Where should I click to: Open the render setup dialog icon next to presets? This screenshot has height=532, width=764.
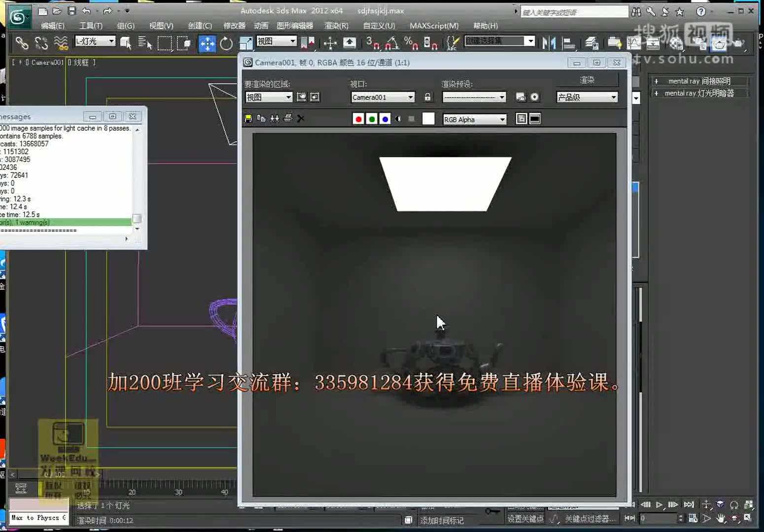[x=521, y=97]
